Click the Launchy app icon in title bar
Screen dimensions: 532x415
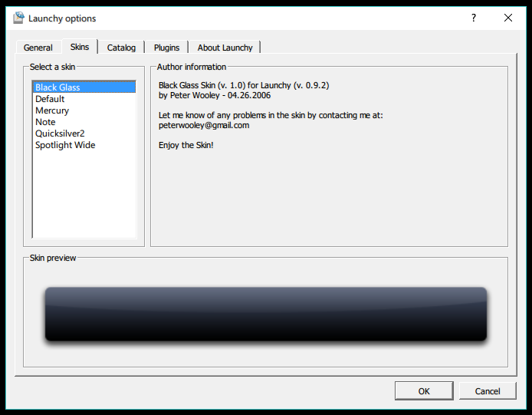click(18, 18)
